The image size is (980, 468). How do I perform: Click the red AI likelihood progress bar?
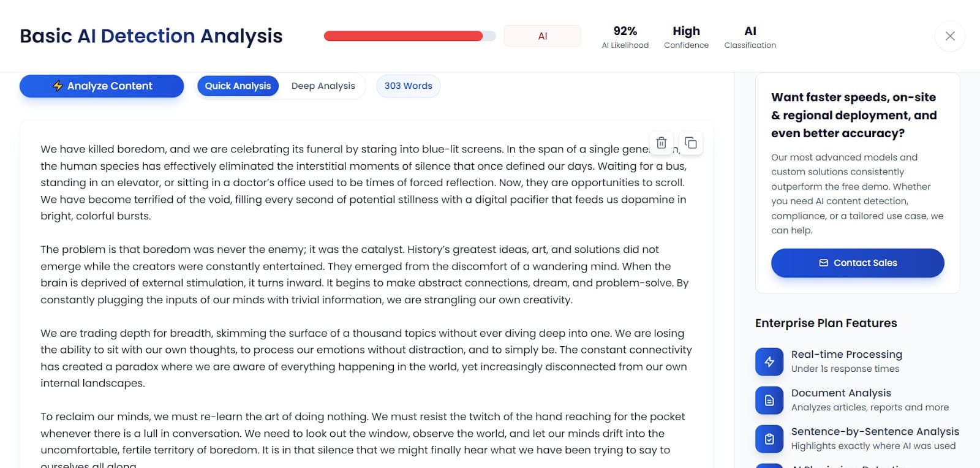[409, 36]
